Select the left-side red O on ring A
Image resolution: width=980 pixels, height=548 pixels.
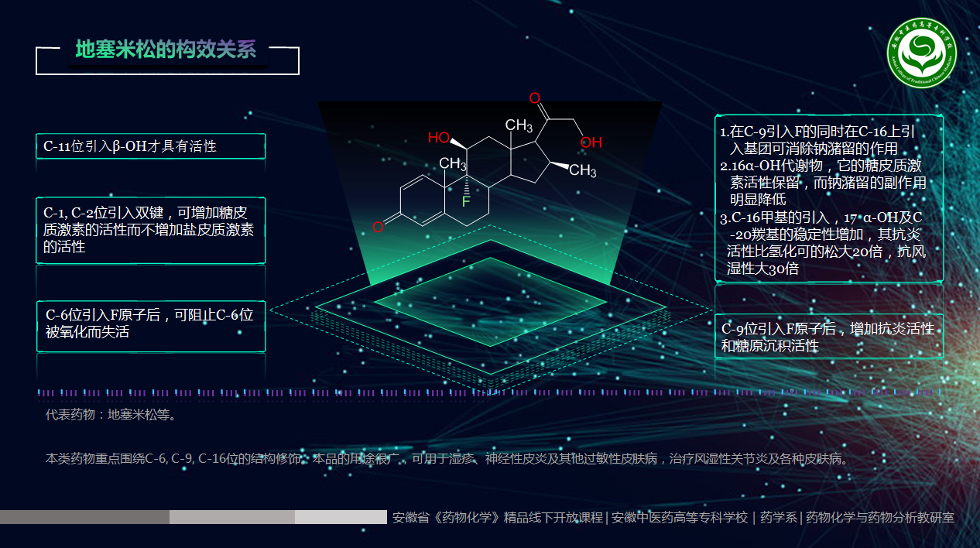click(379, 227)
